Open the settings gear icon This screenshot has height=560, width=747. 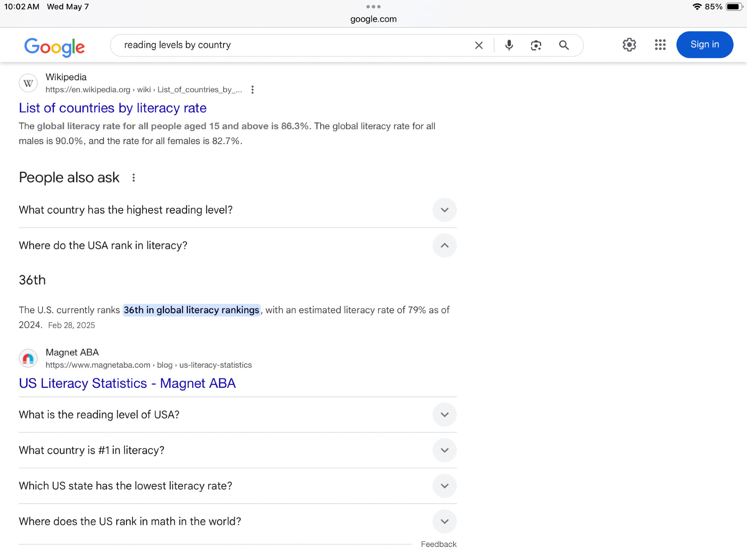coord(629,45)
